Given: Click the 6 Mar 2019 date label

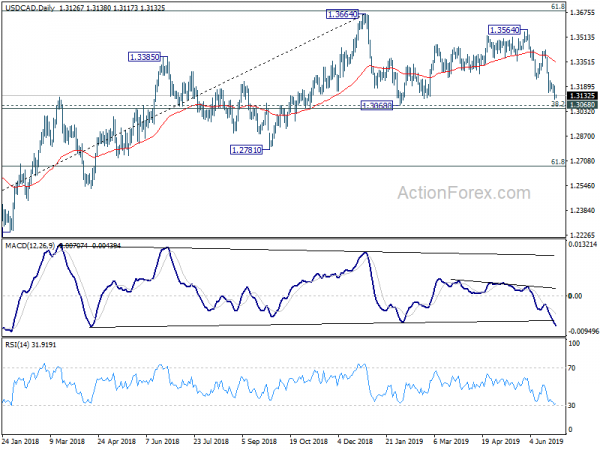Looking at the screenshot, I should 451,441.
